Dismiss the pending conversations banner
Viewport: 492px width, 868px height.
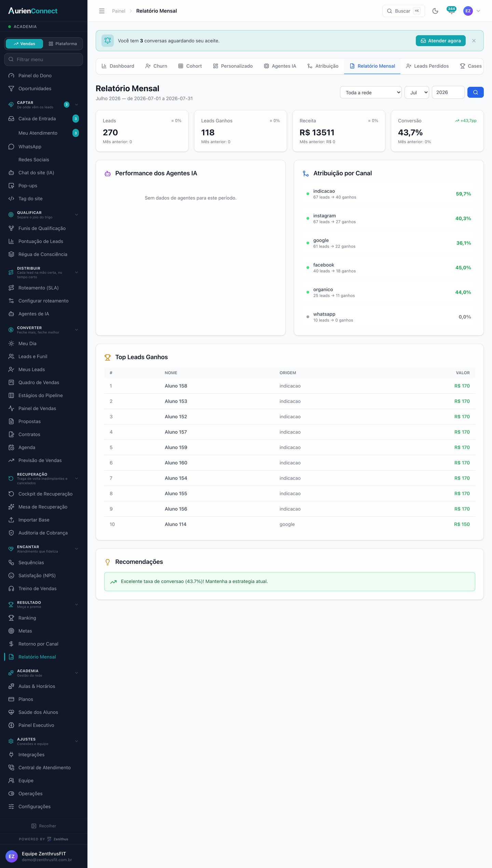[474, 41]
